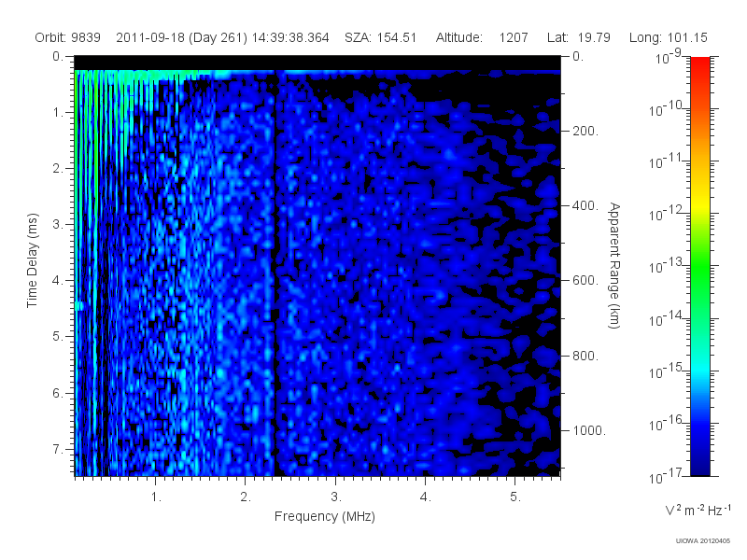Click the 'UIOWA 20120405' credit text

click(x=703, y=541)
